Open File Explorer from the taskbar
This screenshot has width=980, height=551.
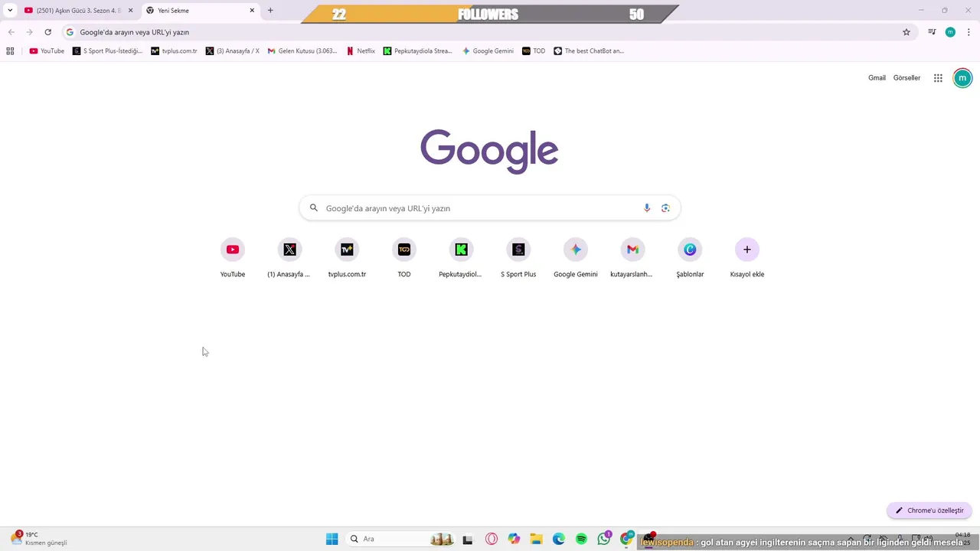(x=536, y=539)
